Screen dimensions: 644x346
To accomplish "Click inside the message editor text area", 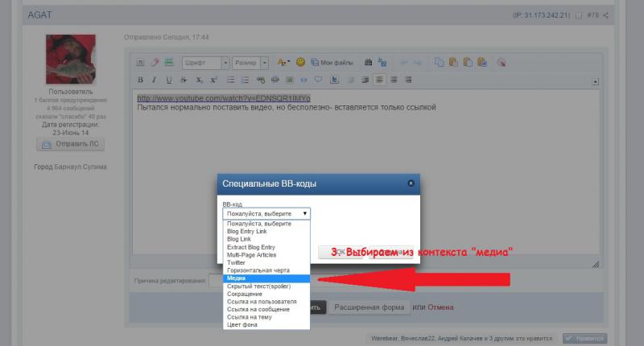I will point(365,172).
